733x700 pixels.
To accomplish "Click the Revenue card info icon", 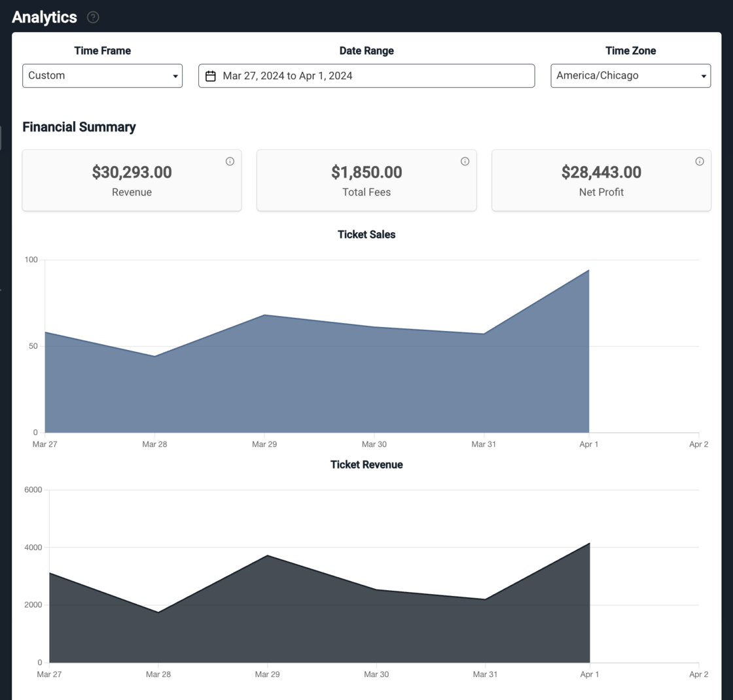I will [230, 162].
